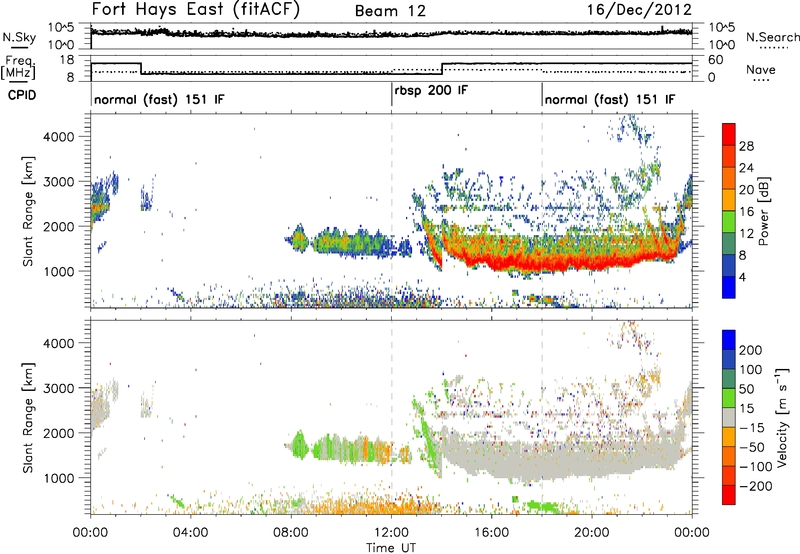Click the 'Time UT' axis label
The height and width of the screenshot is (554, 800).
click(x=391, y=548)
